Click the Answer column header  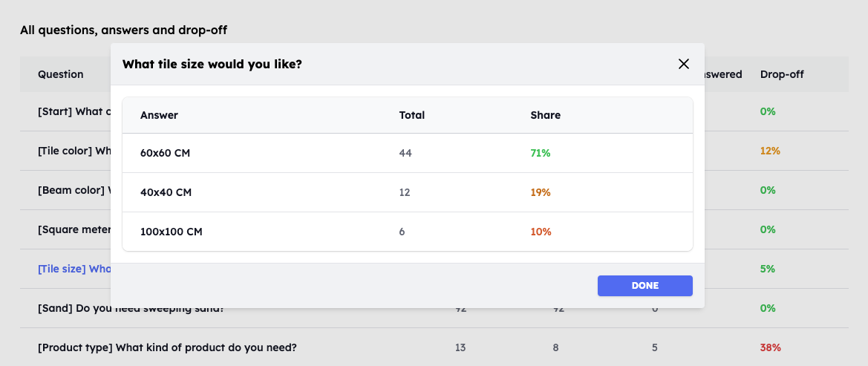159,115
